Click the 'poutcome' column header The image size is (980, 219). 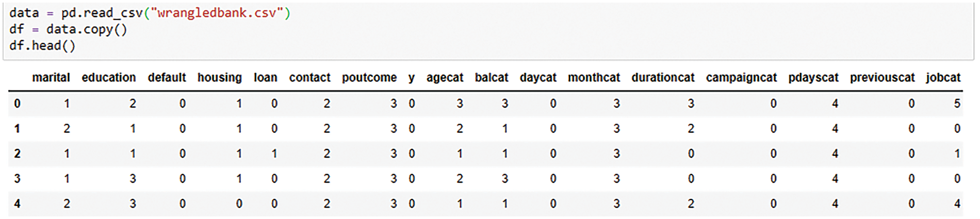point(369,78)
